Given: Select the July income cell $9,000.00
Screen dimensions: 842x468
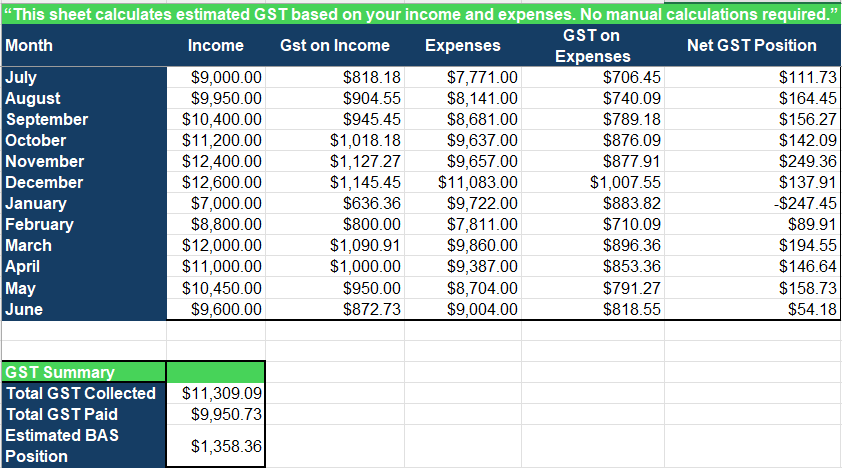Looking at the screenshot, I should click(x=216, y=77).
